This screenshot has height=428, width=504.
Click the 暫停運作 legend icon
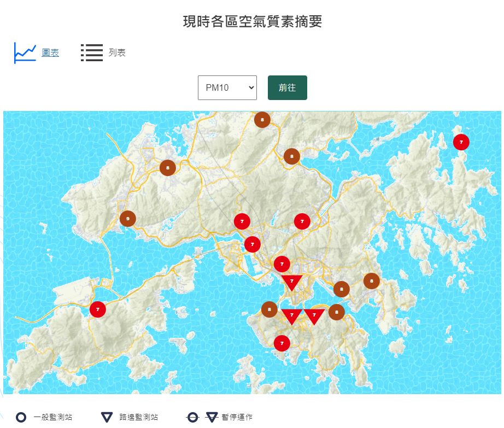pos(193,416)
